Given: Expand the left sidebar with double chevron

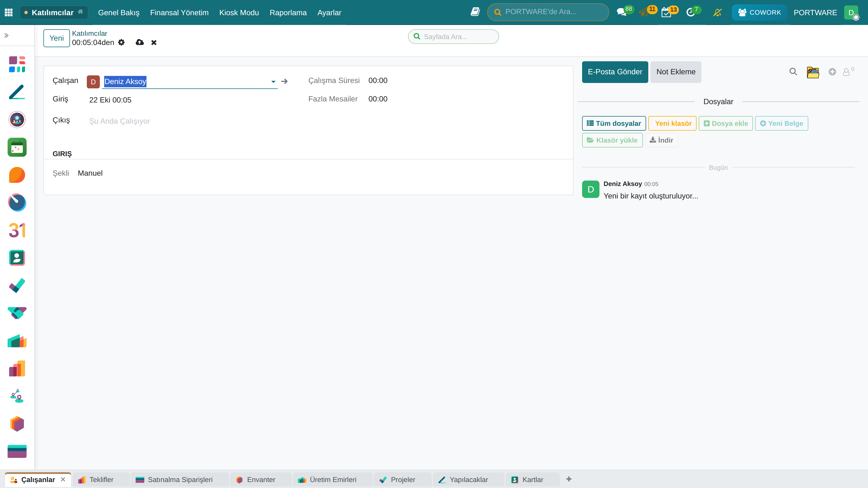Looking at the screenshot, I should point(7,35).
